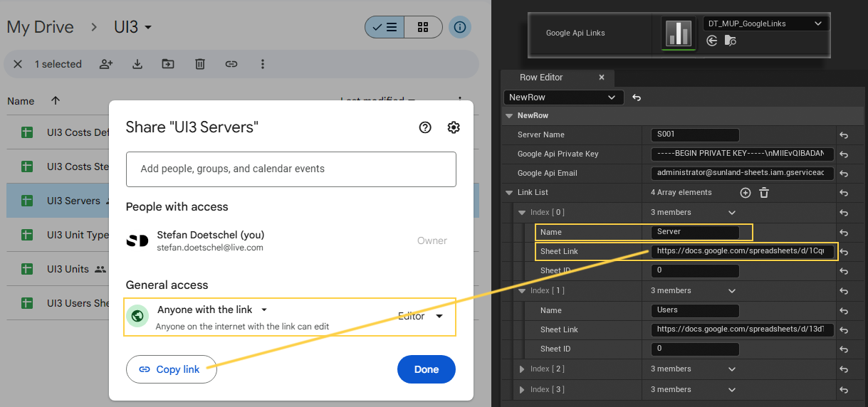
Task: Click the Server Name field containing S001
Action: click(696, 135)
